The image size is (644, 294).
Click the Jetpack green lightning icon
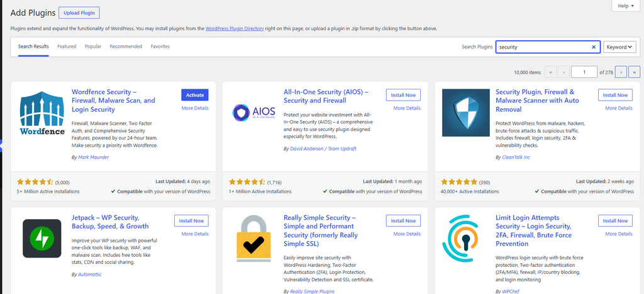(42, 239)
